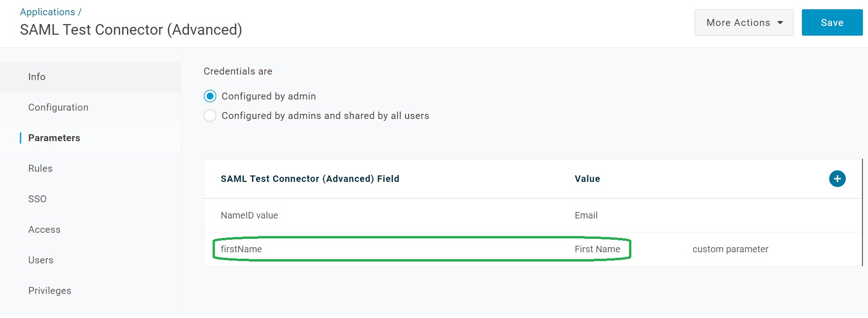Navigate to the Access tab

click(44, 230)
